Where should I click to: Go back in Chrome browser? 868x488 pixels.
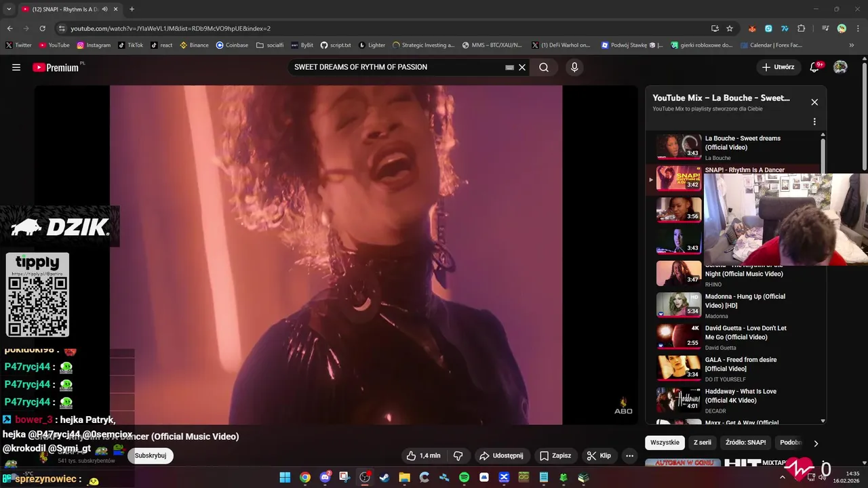click(x=9, y=28)
